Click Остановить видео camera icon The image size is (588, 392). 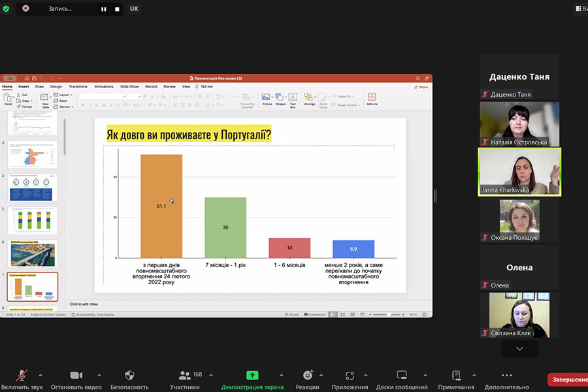76,376
